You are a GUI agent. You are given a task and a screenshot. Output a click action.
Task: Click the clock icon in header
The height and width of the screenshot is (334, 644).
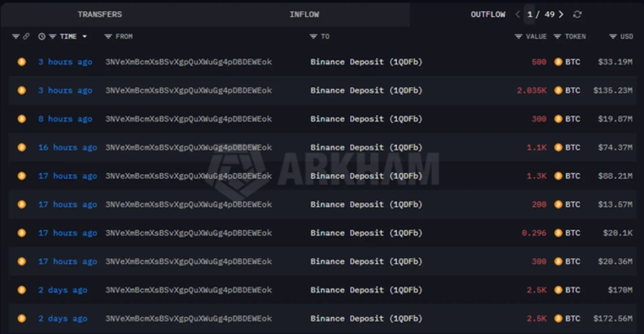(x=42, y=37)
